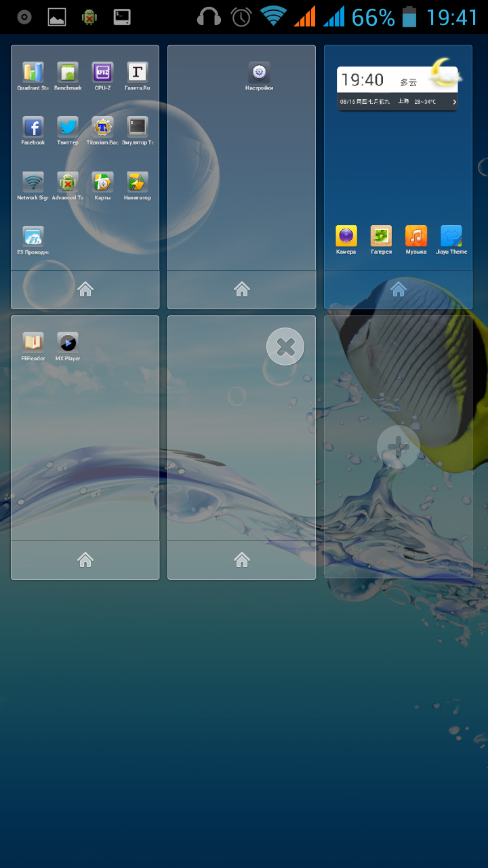Open the Quadrant Standard app icon
Viewport: 488px width, 868px height.
[x=33, y=73]
